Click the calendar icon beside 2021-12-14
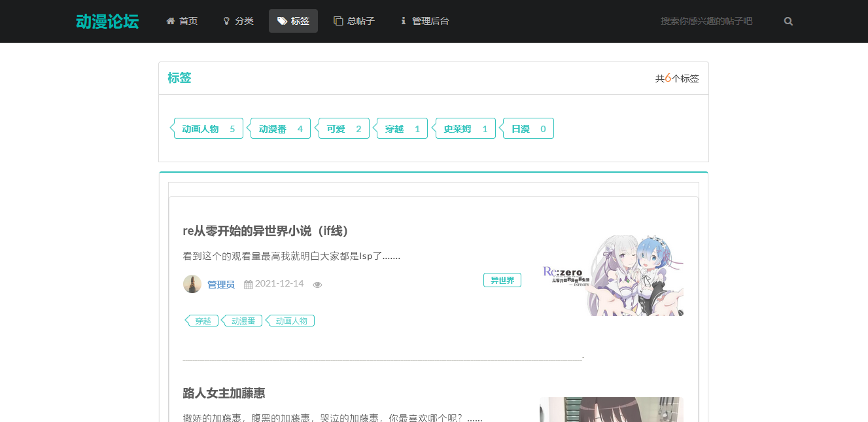This screenshot has height=422, width=868. [x=249, y=285]
